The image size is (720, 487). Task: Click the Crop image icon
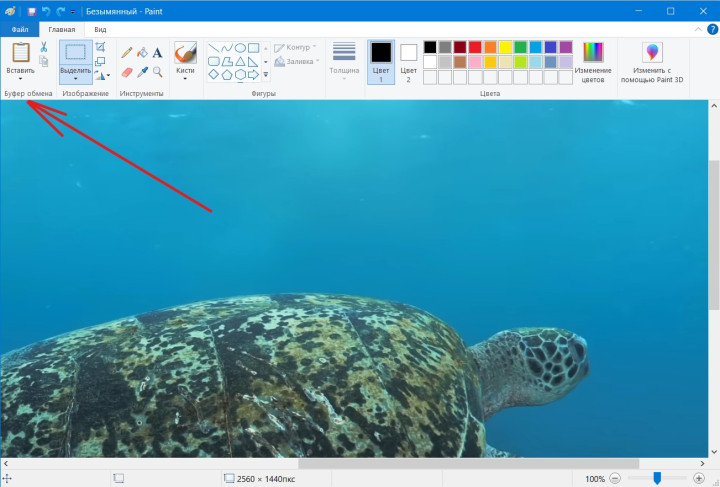coord(100,47)
